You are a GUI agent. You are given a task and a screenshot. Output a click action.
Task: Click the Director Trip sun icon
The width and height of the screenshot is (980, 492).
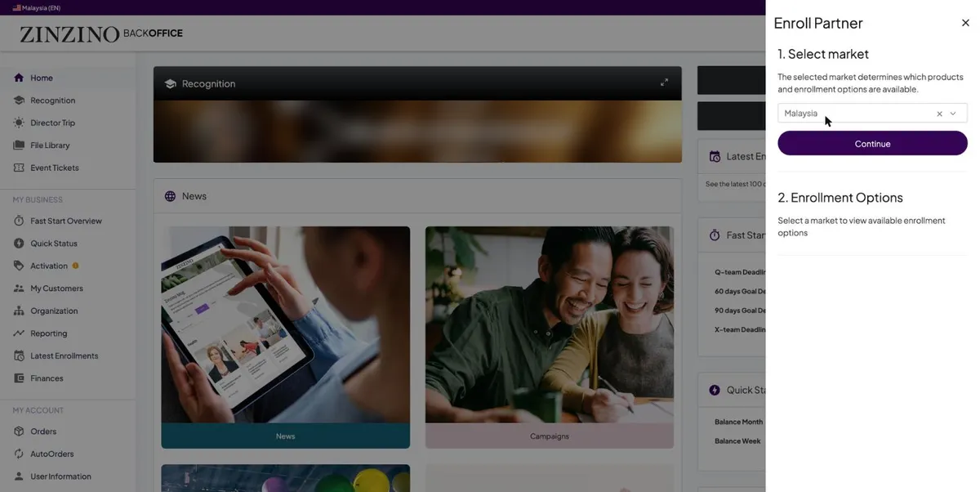[x=19, y=123]
